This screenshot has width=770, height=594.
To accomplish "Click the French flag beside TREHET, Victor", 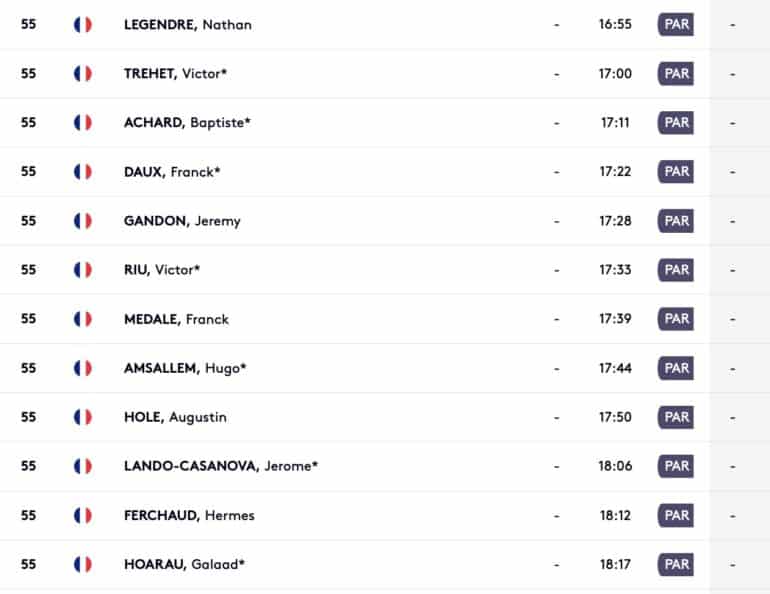I will [x=82, y=74].
